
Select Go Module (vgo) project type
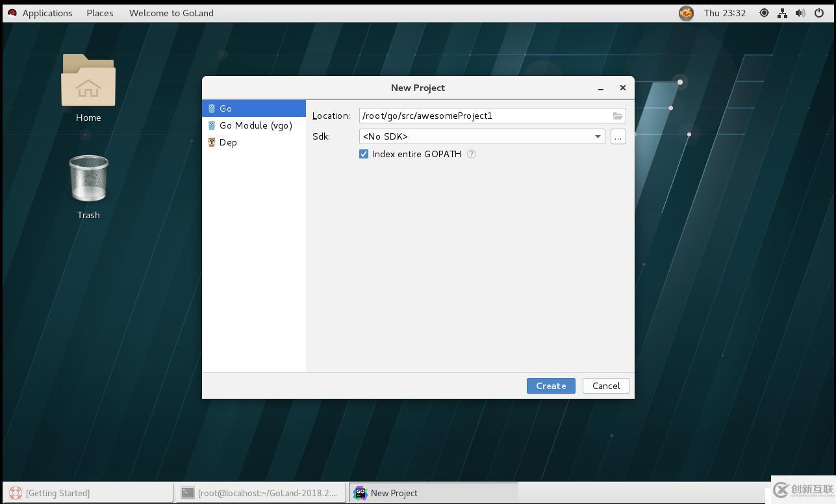click(254, 125)
